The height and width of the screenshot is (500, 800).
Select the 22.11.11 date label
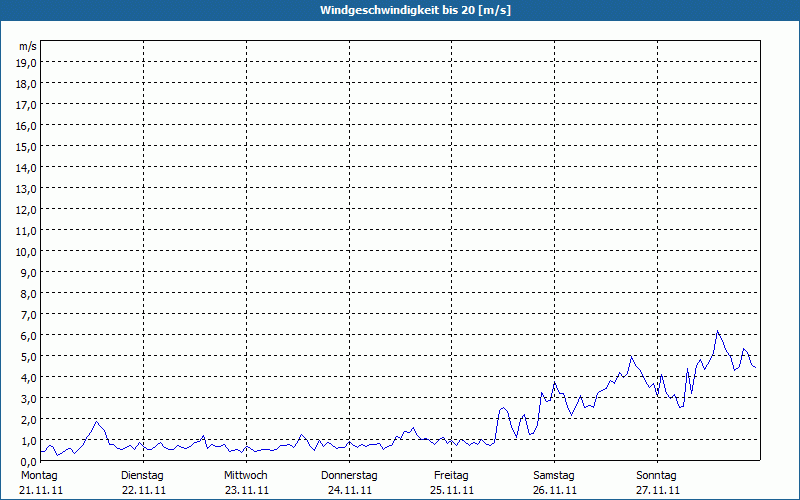pos(144,490)
